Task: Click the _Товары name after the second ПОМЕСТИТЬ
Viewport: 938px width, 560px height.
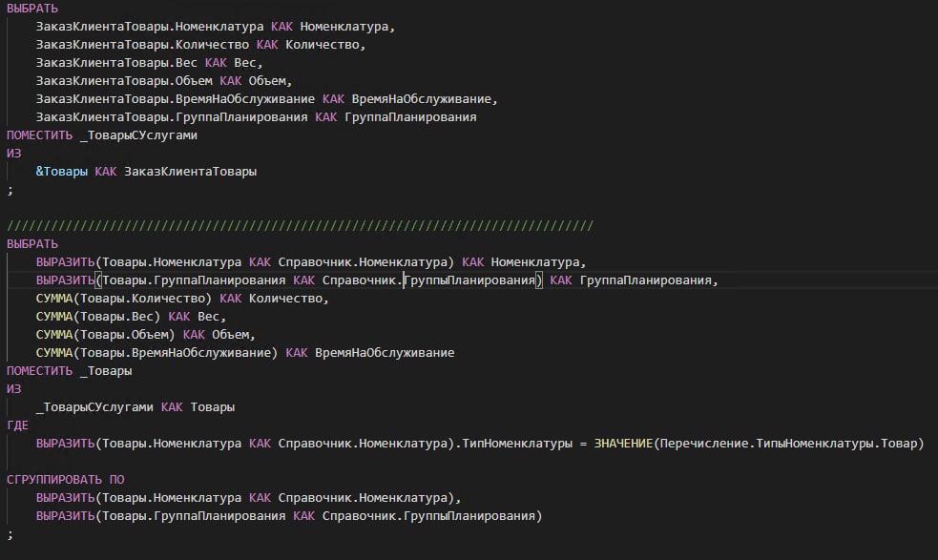Action: pos(106,371)
